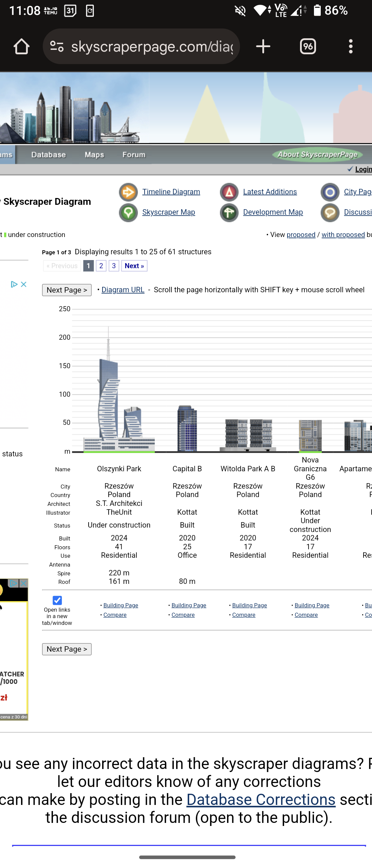372x868 pixels.
Task: Tap the calendar notification icon in status bar
Action: [x=70, y=11]
